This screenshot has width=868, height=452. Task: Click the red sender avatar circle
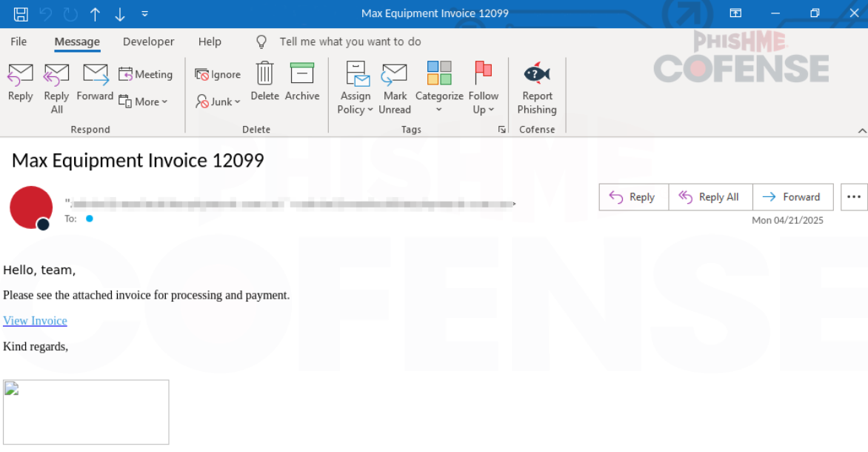tap(31, 207)
